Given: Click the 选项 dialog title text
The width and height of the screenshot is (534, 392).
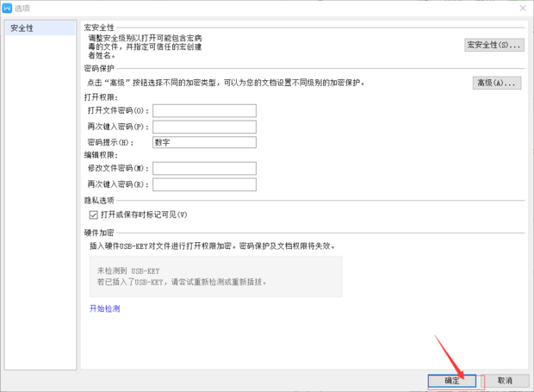Looking at the screenshot, I should (x=22, y=8).
